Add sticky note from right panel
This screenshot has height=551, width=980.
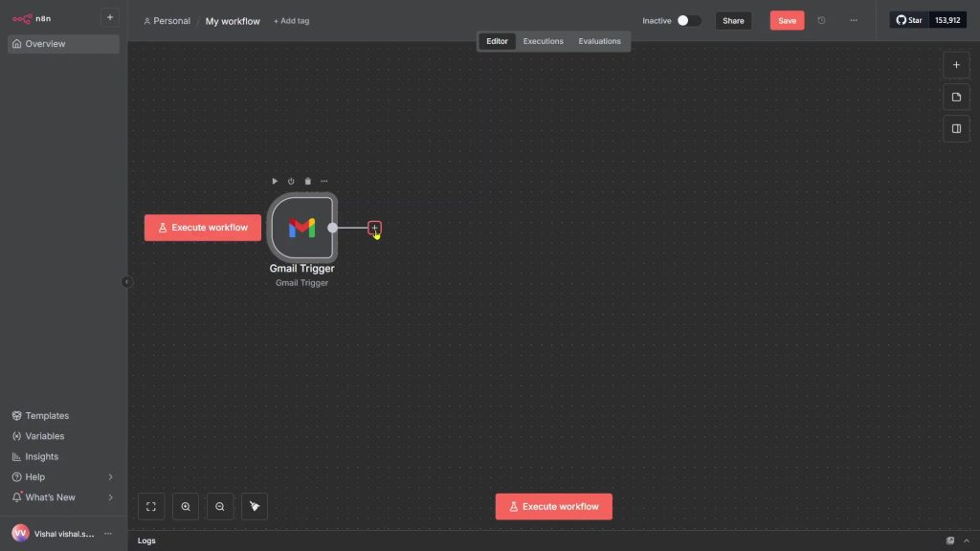(x=956, y=97)
